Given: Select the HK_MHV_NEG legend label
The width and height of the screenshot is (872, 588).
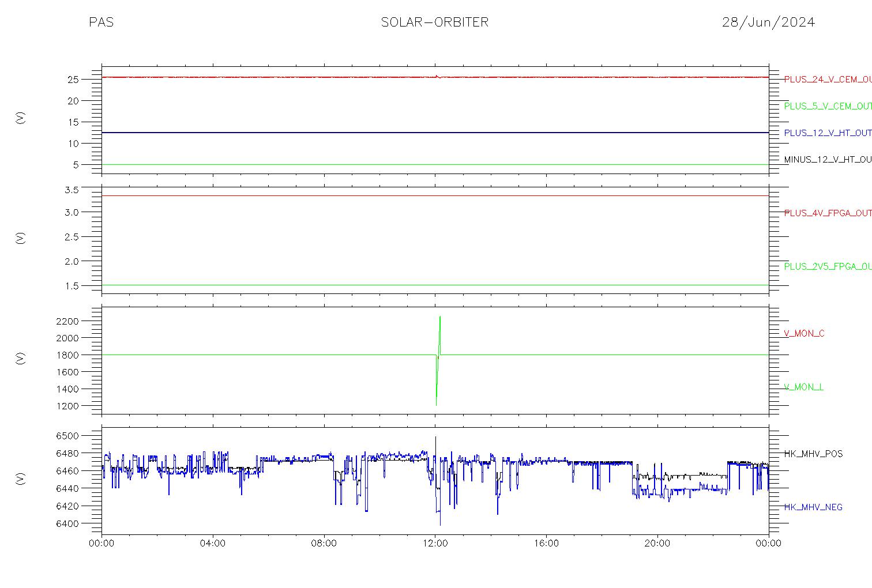Looking at the screenshot, I should click(x=813, y=507).
